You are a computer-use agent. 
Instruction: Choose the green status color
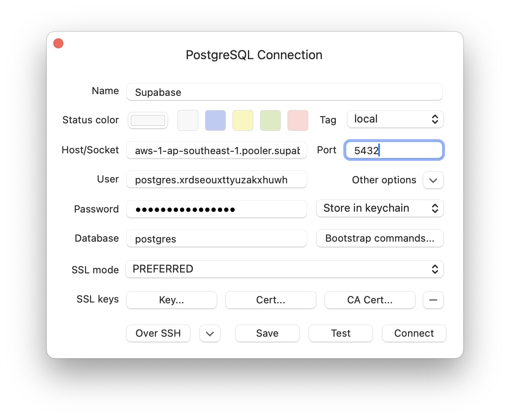(270, 120)
